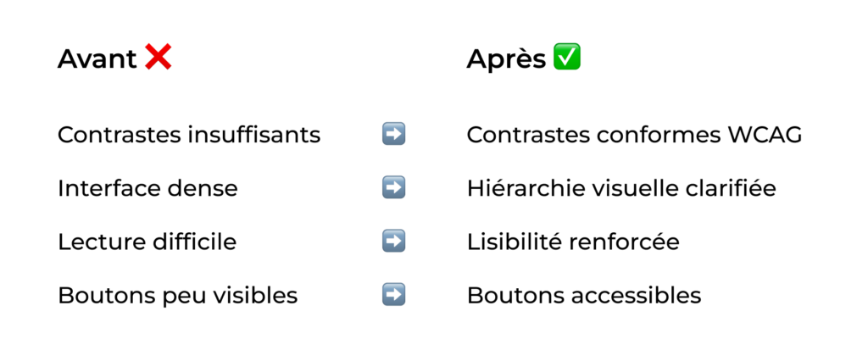This screenshot has height=350, width=868.
Task: Click the Lecture difficile line
Action: point(147,242)
